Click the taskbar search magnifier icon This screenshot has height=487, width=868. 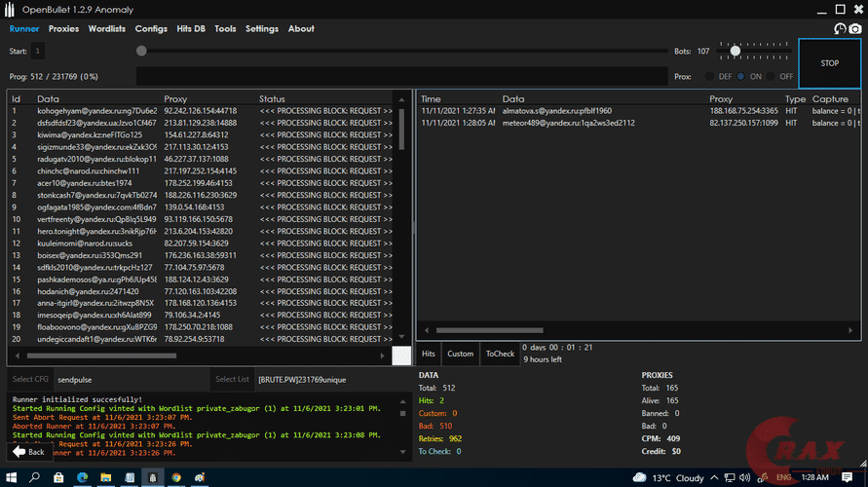34,478
